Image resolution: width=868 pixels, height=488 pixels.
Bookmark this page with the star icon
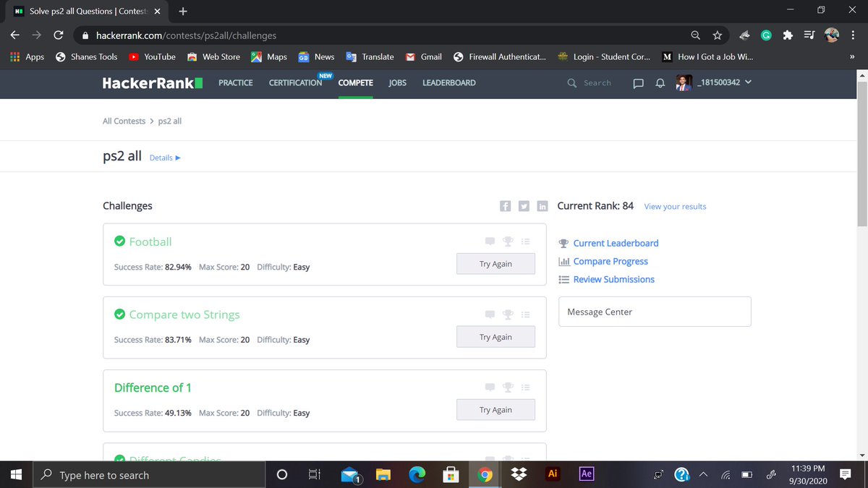[x=717, y=35]
